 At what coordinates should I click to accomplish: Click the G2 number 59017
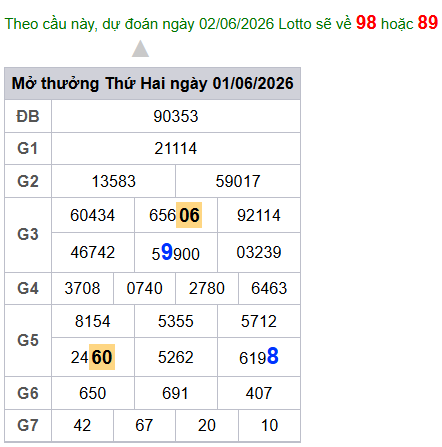coord(238,181)
